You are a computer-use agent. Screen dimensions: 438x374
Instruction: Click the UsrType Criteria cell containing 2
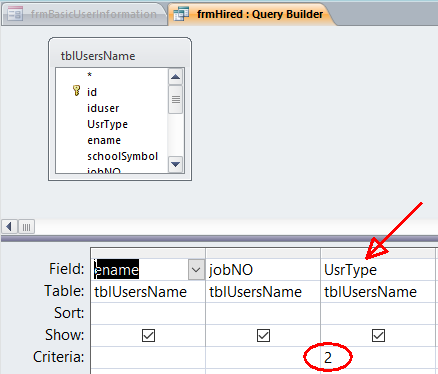[x=378, y=357]
